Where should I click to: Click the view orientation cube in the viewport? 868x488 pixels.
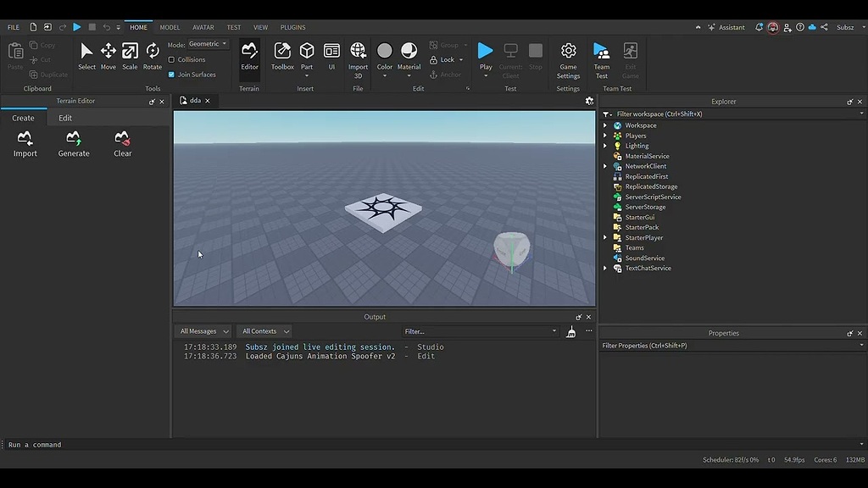(511, 250)
